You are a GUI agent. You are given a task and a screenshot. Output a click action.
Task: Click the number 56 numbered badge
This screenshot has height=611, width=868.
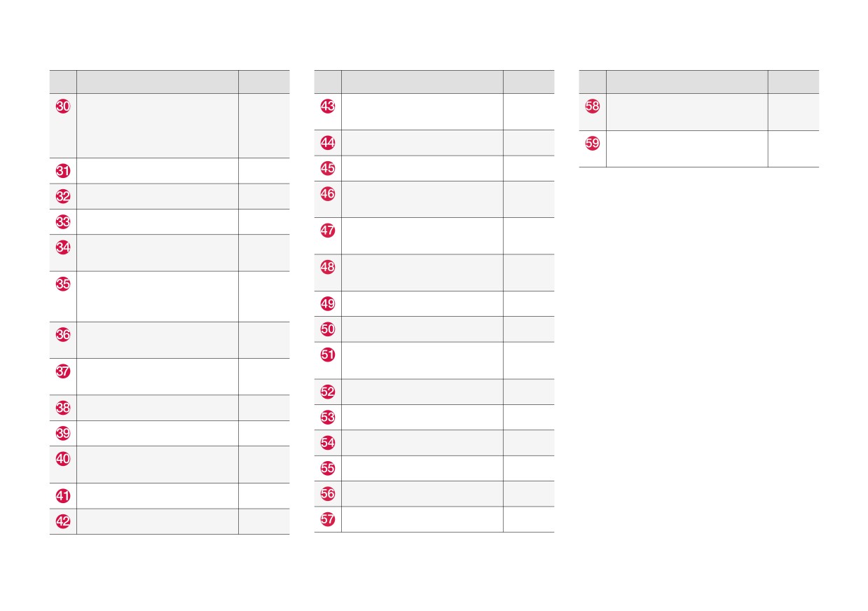pyautogui.click(x=328, y=494)
